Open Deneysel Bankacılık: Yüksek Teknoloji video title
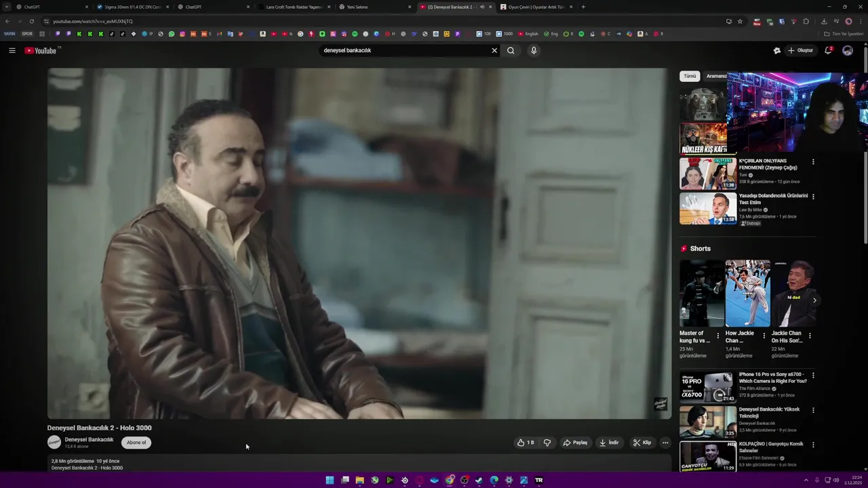Screen dimensions: 868x488 (x=769, y=413)
